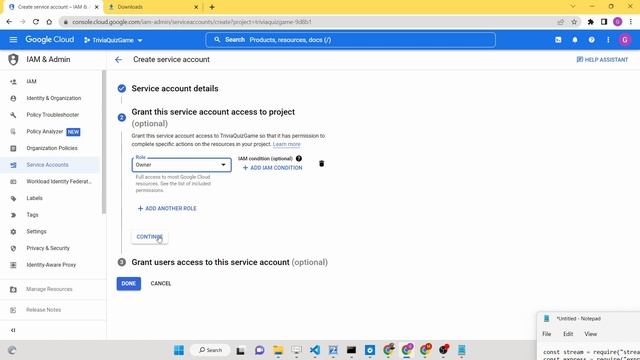Open a new browser tab
Screen dimensions: 640x360
[212, 7]
